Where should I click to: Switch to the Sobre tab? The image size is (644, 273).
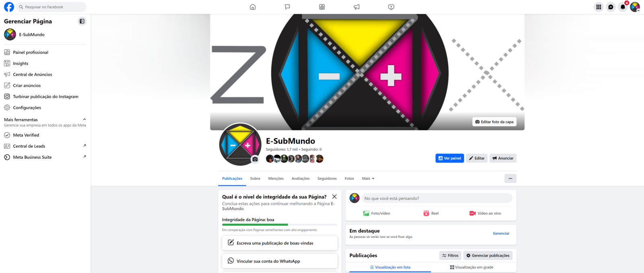tap(255, 179)
